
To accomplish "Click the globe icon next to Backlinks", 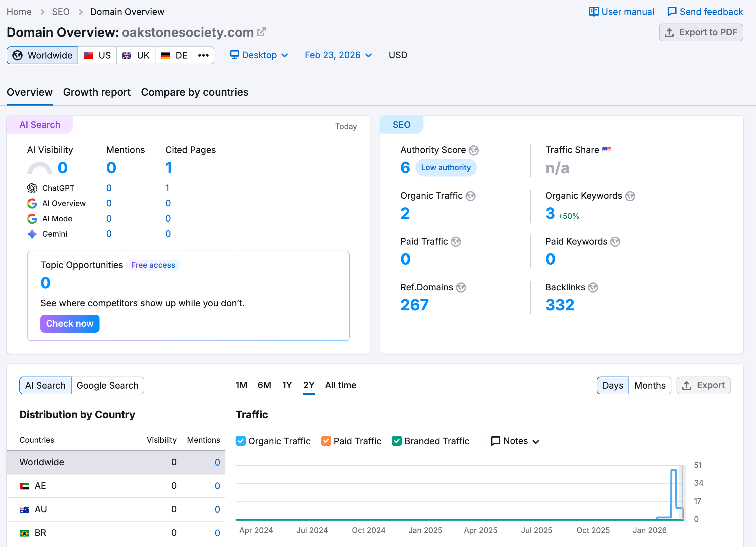I will click(593, 287).
